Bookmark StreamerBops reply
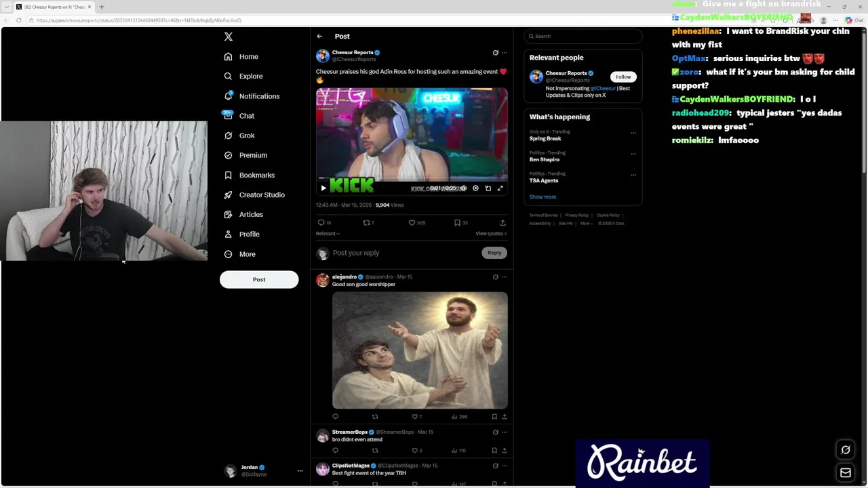Image resolution: width=868 pixels, height=488 pixels. coord(494,451)
